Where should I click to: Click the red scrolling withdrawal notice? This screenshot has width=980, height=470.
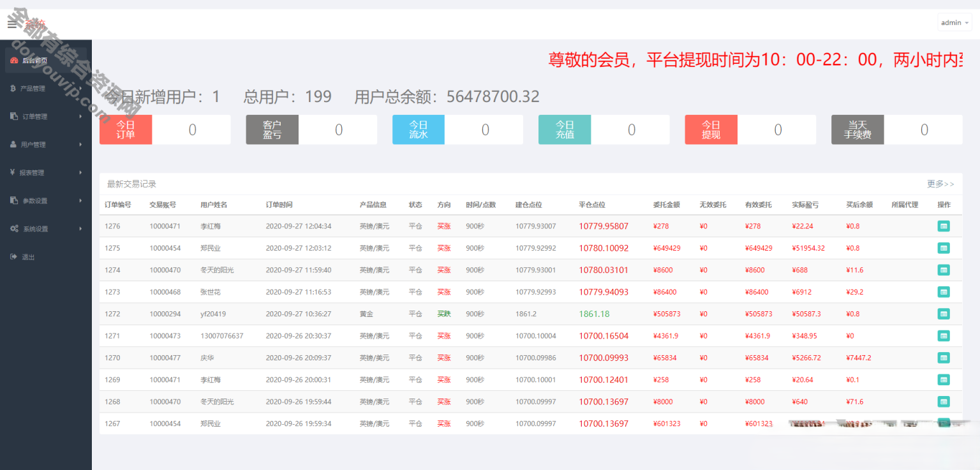click(755, 60)
